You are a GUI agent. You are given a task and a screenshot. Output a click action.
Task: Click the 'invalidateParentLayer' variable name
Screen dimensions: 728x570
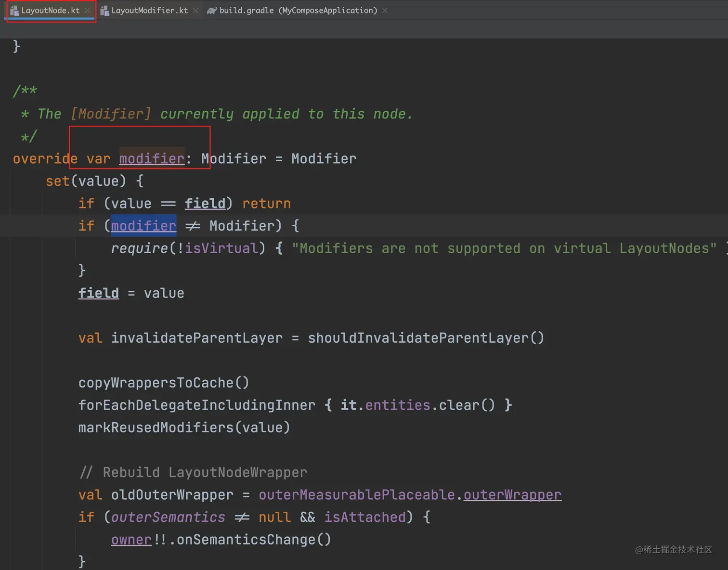coord(197,337)
